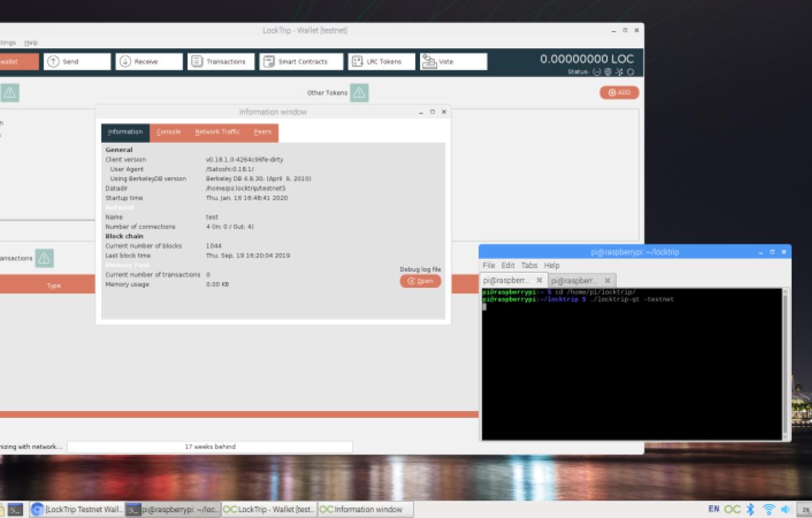This screenshot has width=812, height=518.
Task: Open Transactions in the wallet toolbar
Action: pyautogui.click(x=220, y=62)
